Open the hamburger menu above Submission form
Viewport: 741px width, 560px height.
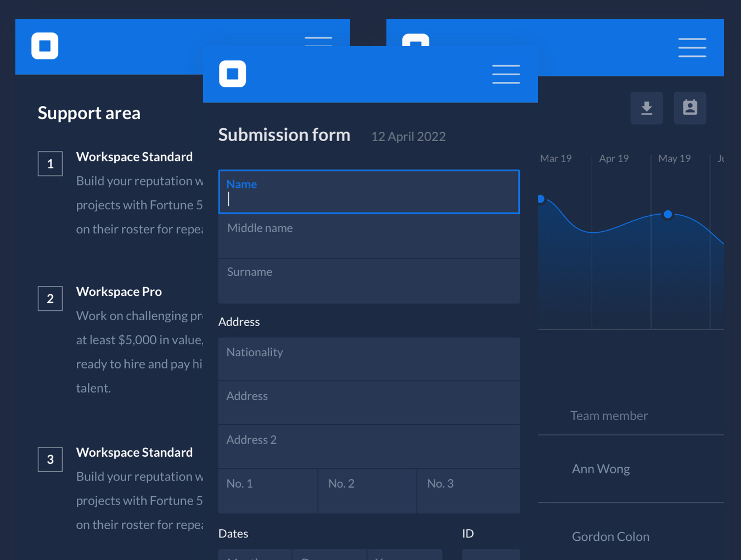tap(506, 74)
